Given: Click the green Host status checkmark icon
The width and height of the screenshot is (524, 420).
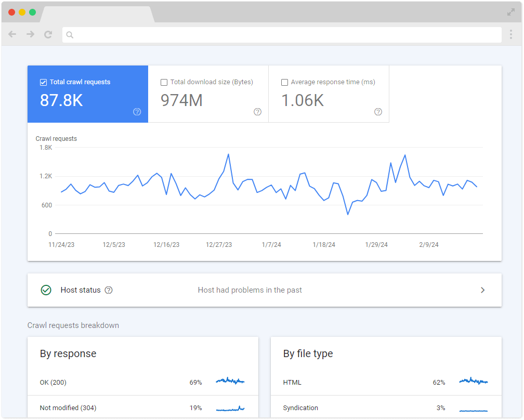Looking at the screenshot, I should [x=46, y=290].
